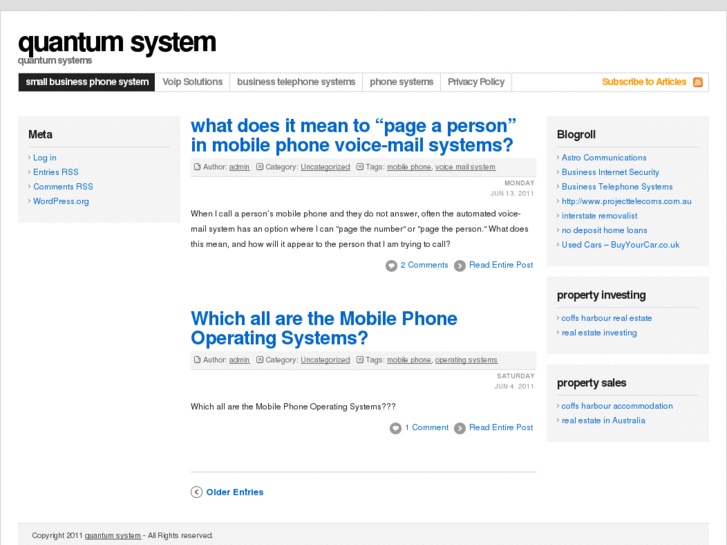Open coffs harbour real estate link
The width and height of the screenshot is (727, 545).
tap(606, 318)
